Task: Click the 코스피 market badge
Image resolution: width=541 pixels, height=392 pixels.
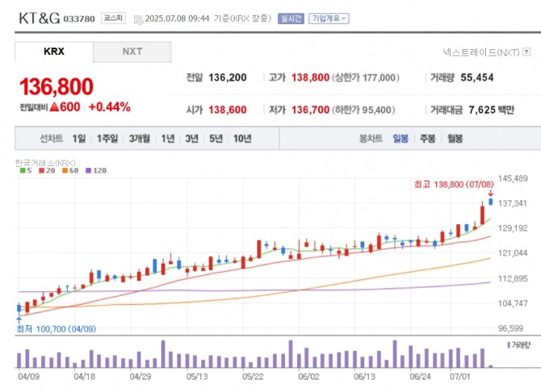Action: click(111, 18)
